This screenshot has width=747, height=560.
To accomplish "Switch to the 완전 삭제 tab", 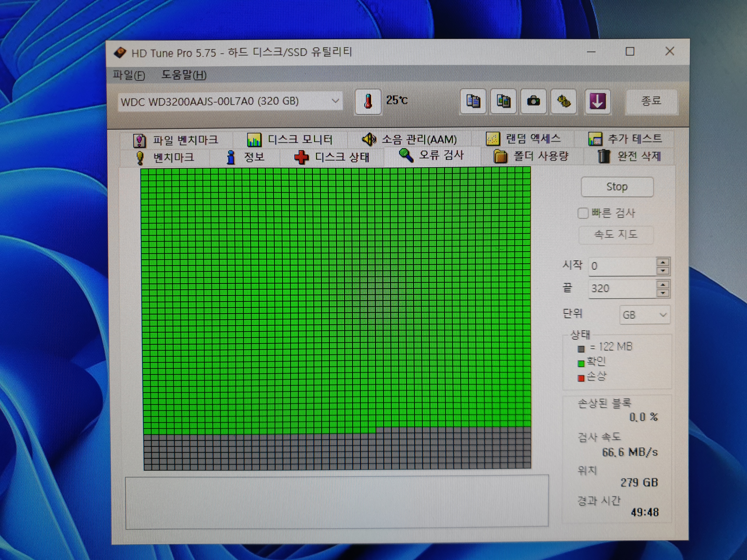I will pyautogui.click(x=629, y=156).
